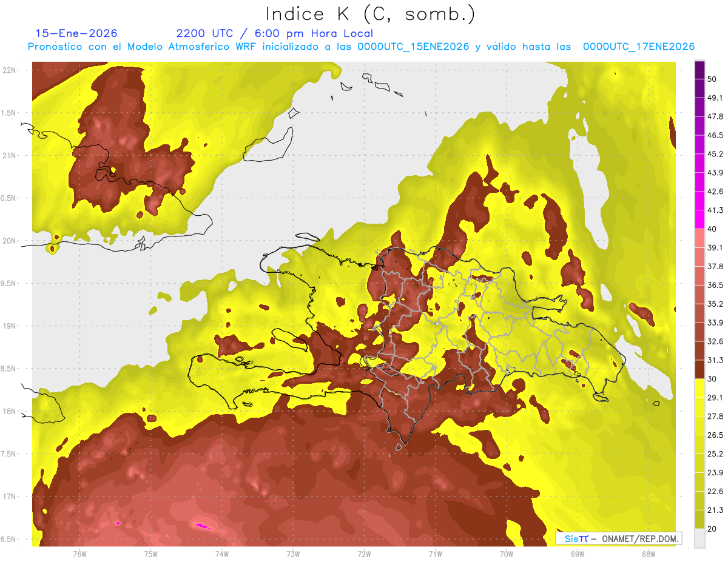Click the color bar label "20" at the bottom

(x=712, y=529)
